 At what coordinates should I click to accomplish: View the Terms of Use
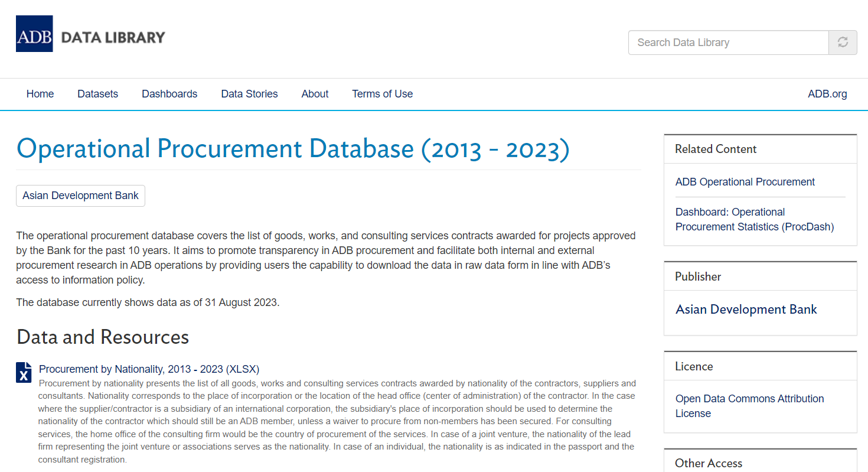383,94
